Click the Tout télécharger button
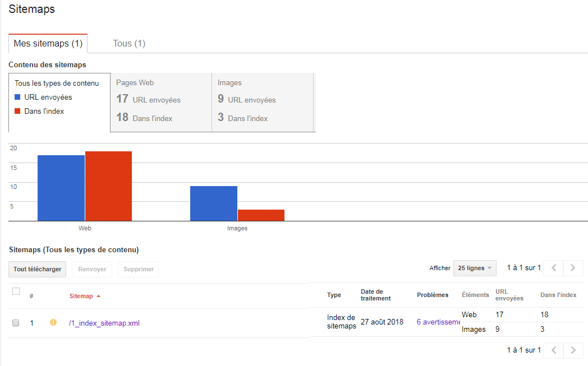588x366 pixels. [37, 270]
